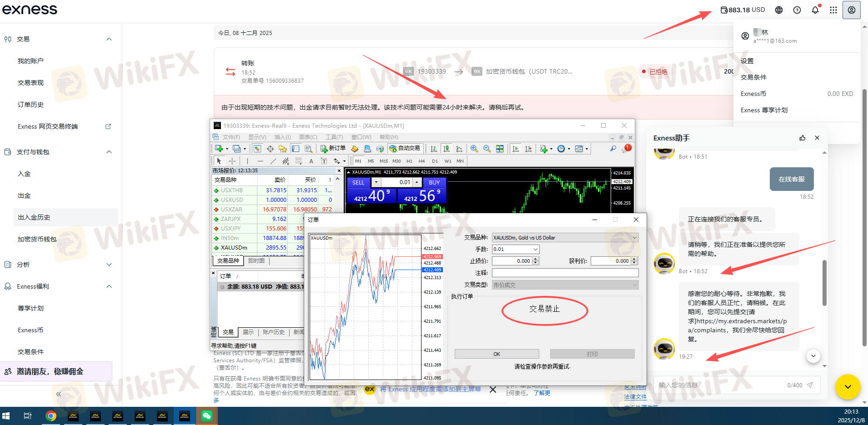Toggle the 自动交易 auto-trading button
Viewport: 868px width, 425px height.
(x=405, y=149)
